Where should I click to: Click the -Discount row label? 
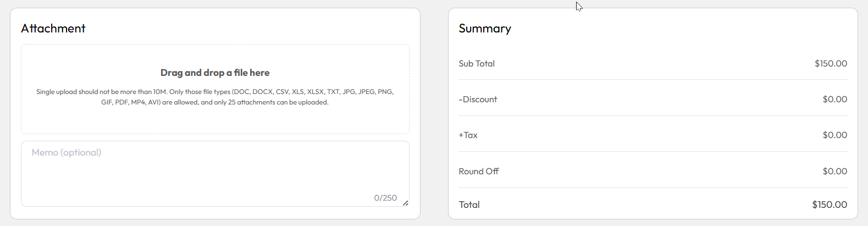[478, 100]
